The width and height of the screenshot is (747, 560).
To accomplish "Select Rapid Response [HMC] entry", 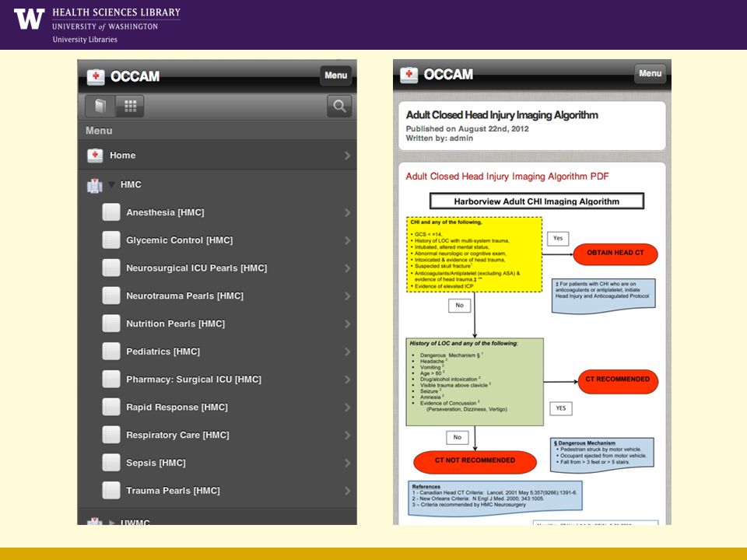I will (217, 407).
